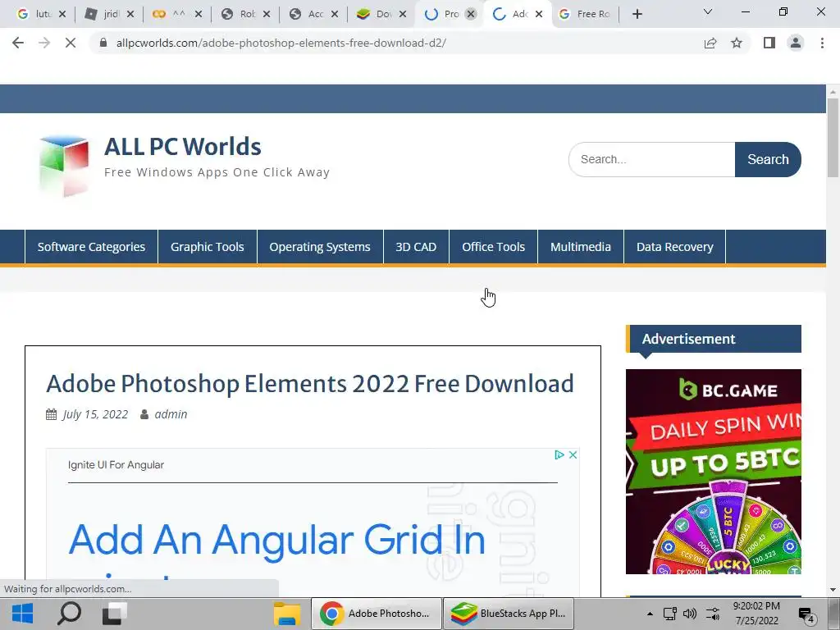Stop loading the page
This screenshot has height=630, width=840.
(x=71, y=43)
